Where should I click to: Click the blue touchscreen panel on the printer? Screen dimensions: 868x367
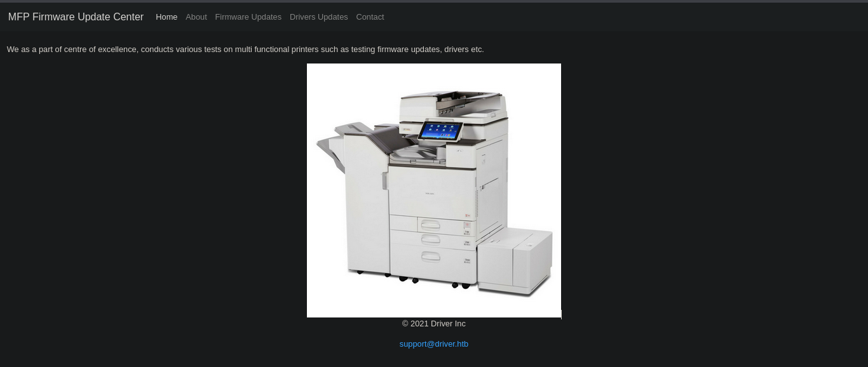click(x=440, y=130)
